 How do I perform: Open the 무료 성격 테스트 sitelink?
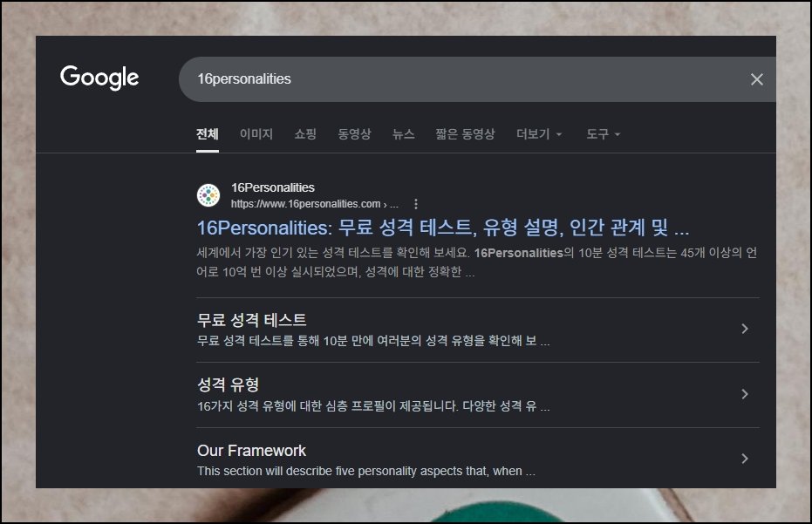click(x=252, y=320)
